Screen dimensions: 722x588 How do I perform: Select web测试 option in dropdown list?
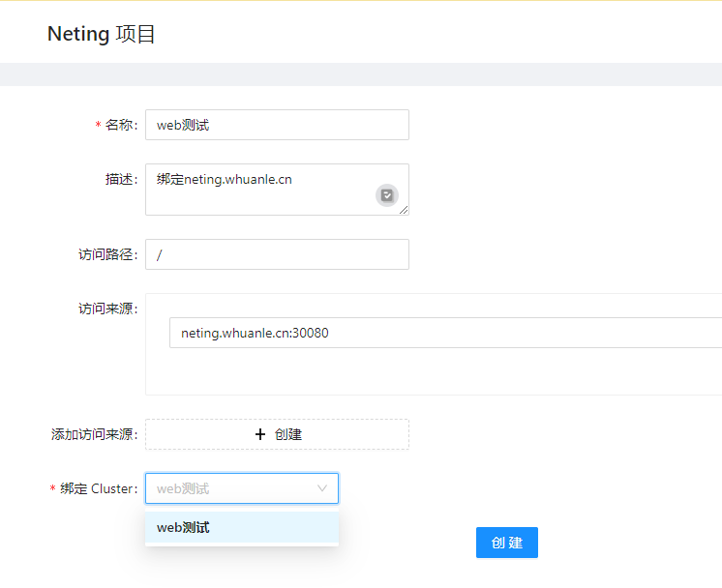click(242, 528)
